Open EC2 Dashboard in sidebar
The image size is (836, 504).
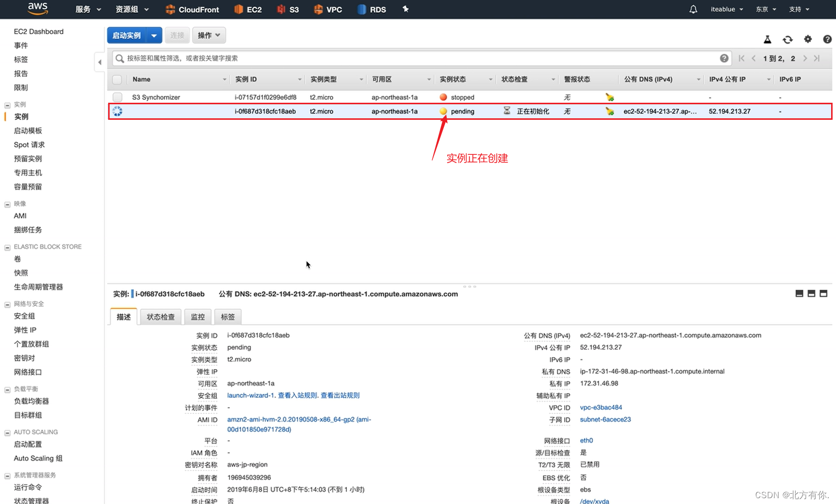(38, 32)
